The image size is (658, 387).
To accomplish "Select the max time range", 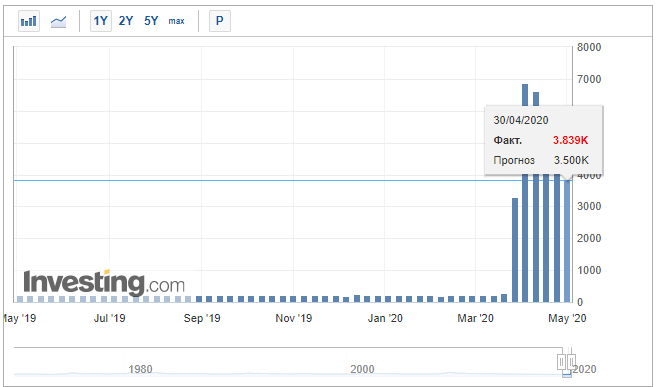I will 177,21.
